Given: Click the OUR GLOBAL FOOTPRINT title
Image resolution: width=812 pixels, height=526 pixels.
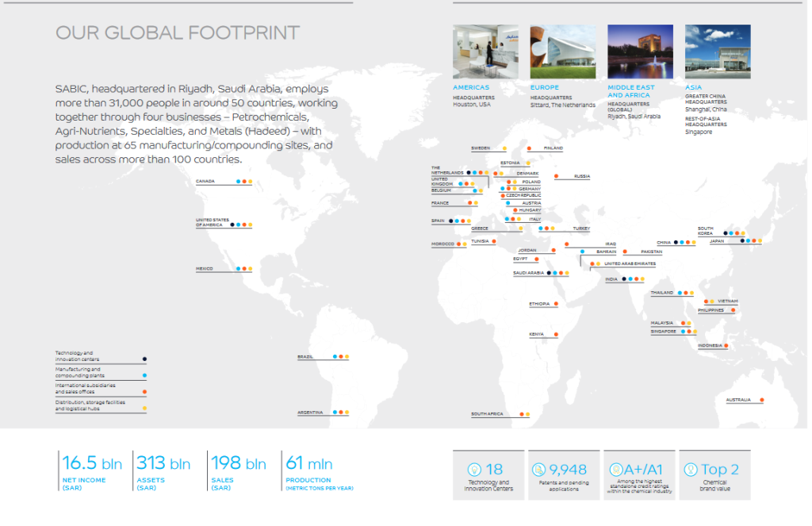Looking at the screenshot, I should pos(177,33).
